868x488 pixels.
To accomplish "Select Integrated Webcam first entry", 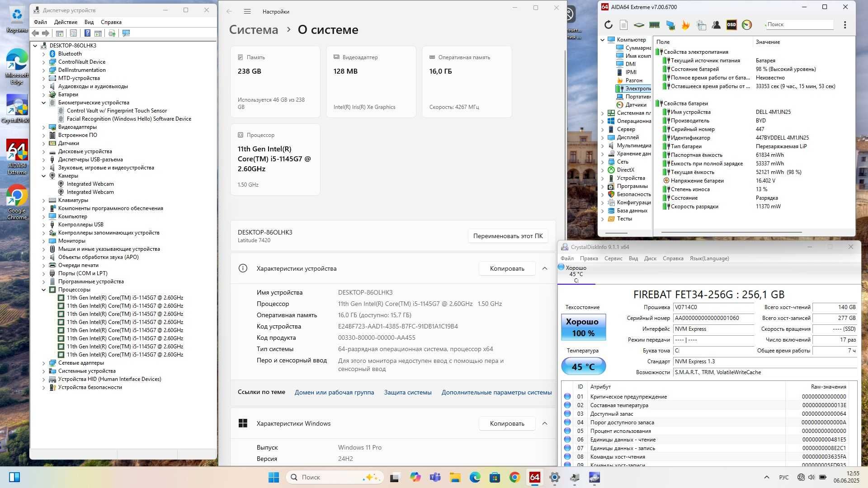I will 90,184.
